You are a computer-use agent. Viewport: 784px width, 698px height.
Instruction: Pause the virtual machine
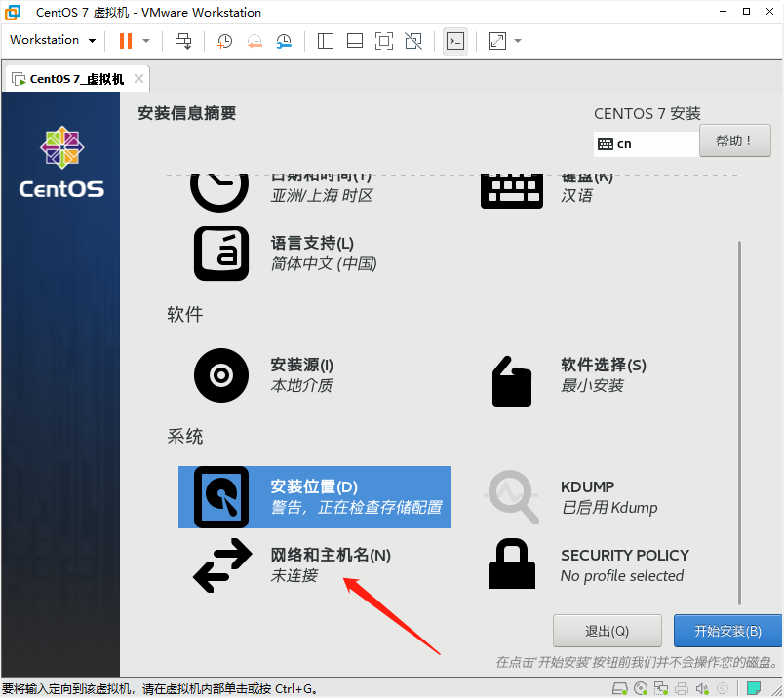(126, 41)
